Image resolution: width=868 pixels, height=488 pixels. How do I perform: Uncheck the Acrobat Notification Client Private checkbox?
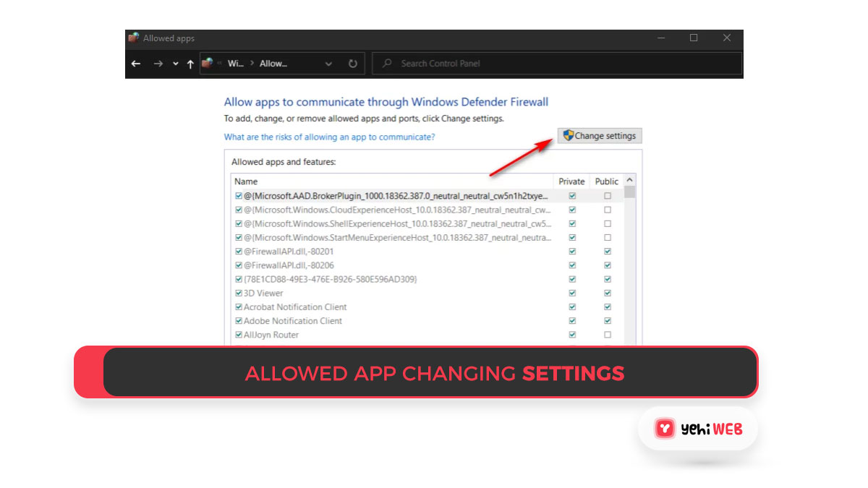(x=572, y=307)
